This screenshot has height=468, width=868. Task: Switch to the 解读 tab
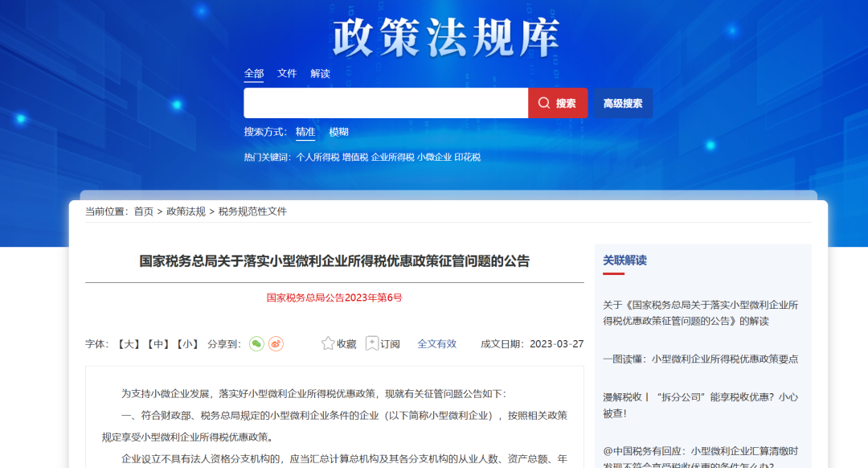tap(320, 73)
